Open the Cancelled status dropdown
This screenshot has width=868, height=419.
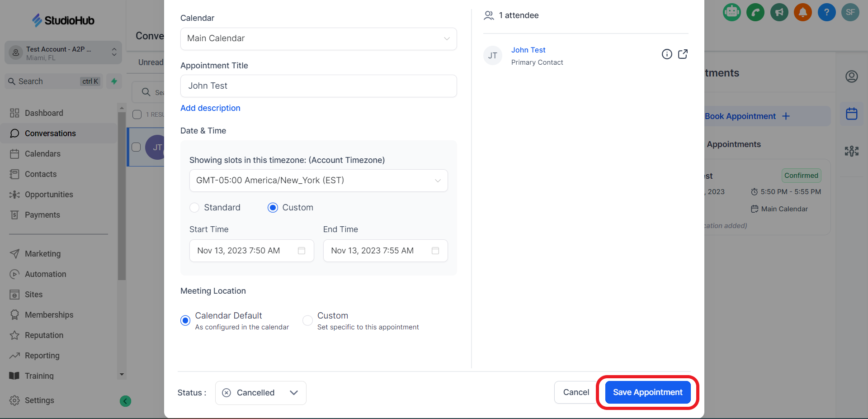click(261, 393)
